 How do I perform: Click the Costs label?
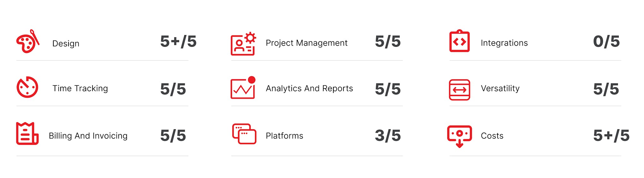tap(492, 136)
